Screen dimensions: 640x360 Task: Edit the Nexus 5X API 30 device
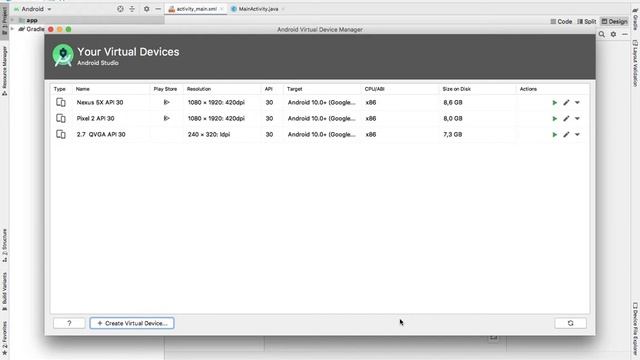point(566,102)
